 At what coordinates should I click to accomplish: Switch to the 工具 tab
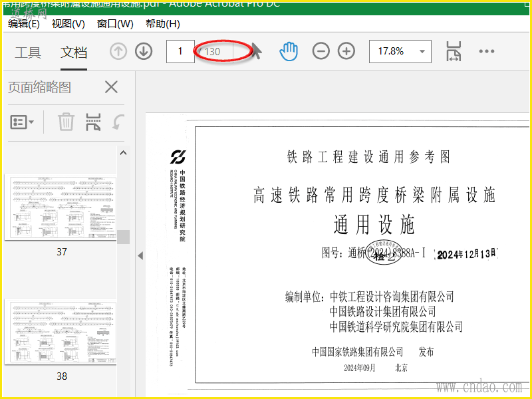coord(28,53)
